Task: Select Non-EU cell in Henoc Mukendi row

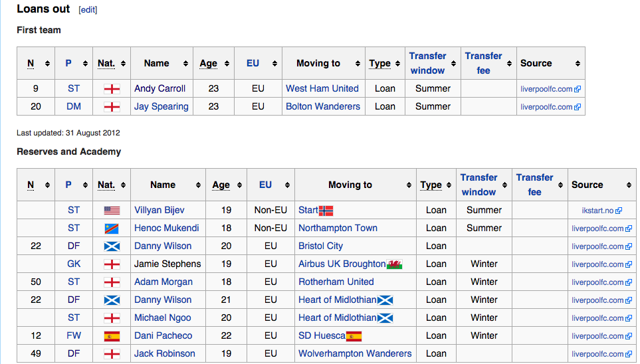Action: pos(270,228)
